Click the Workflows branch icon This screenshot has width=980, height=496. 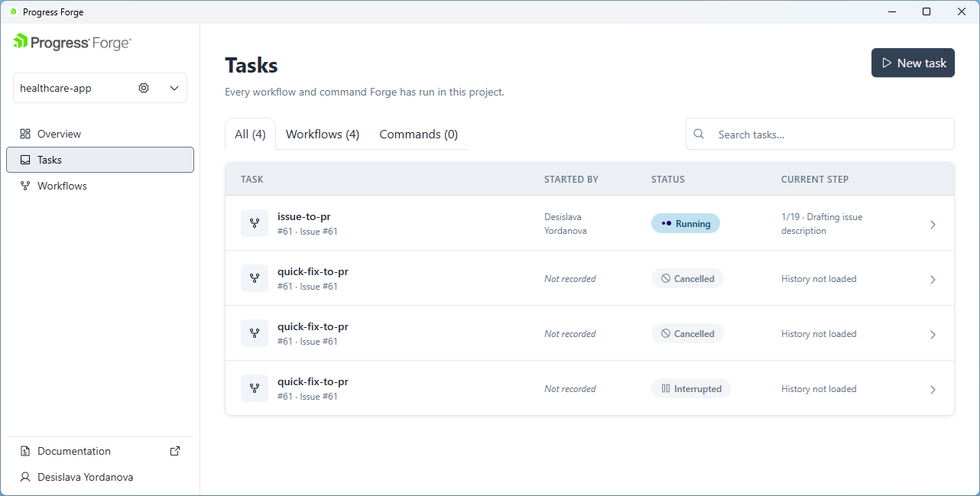[25, 186]
